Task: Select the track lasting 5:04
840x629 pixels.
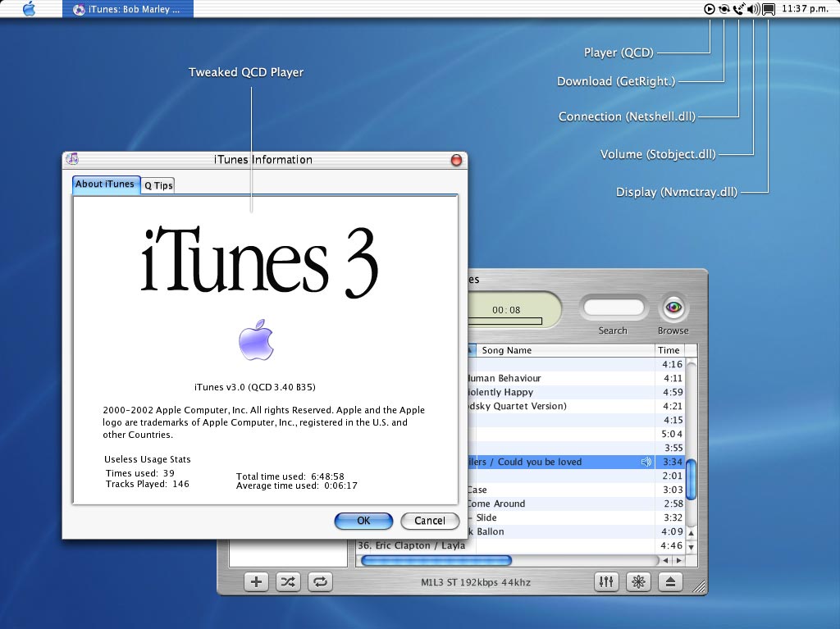Action: click(x=577, y=434)
